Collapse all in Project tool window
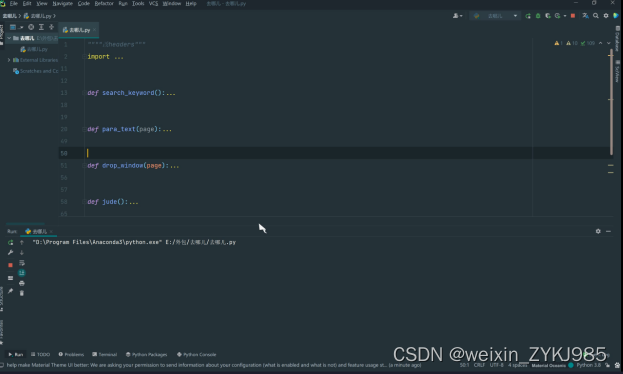 [x=52, y=27]
